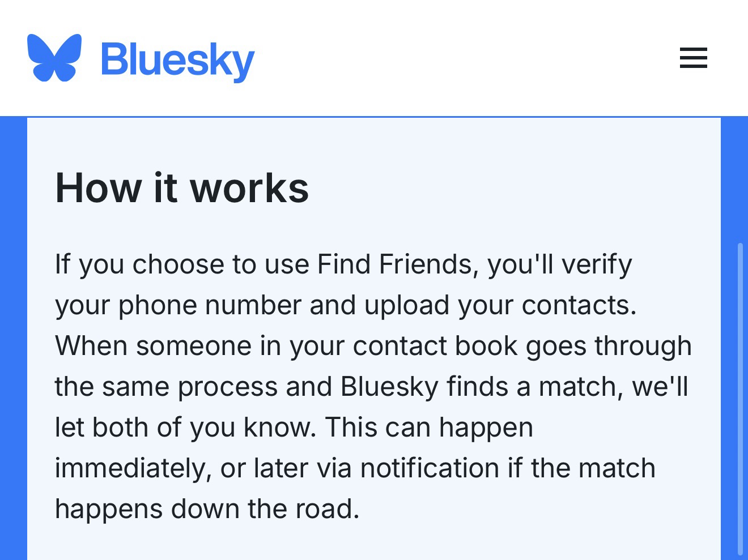Click the word "immediately" in the paragraph
The width and height of the screenshot is (748, 560).
pos(130,468)
